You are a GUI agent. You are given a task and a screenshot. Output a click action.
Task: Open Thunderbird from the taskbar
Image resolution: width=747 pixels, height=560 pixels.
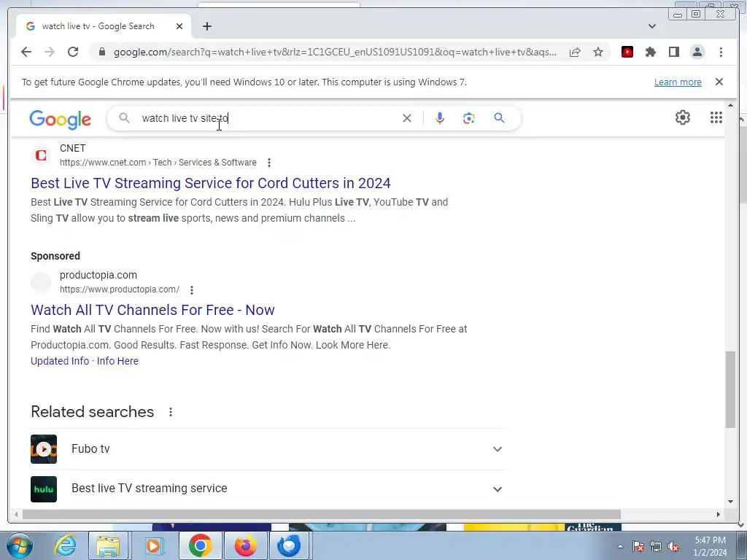pyautogui.click(x=289, y=545)
